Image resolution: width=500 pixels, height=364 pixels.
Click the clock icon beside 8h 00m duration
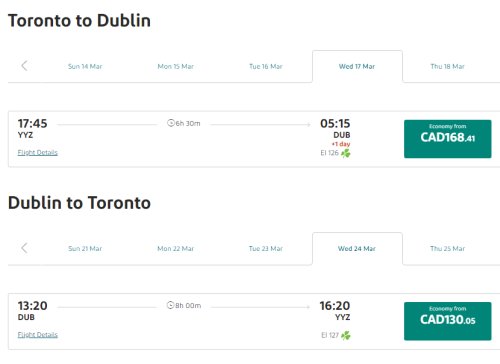point(170,305)
